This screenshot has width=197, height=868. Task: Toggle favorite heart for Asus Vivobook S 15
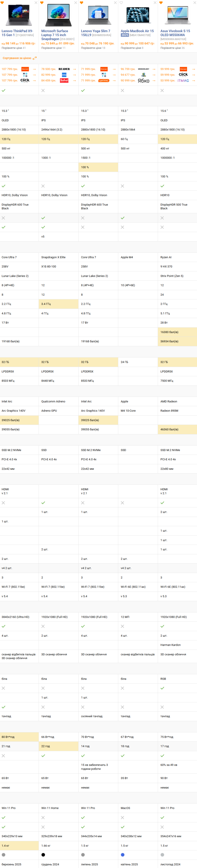pyautogui.click(x=161, y=3)
